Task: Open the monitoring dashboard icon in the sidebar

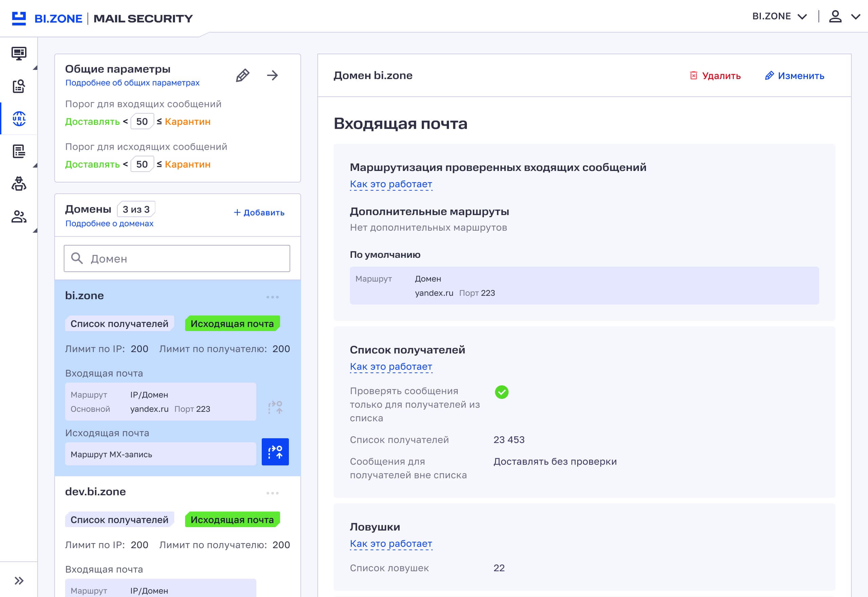Action: click(x=18, y=54)
